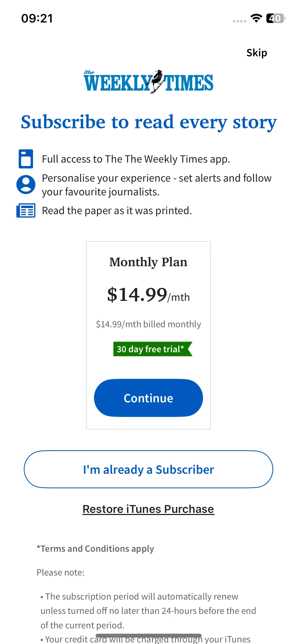Tap the home indicator bar

148,636
